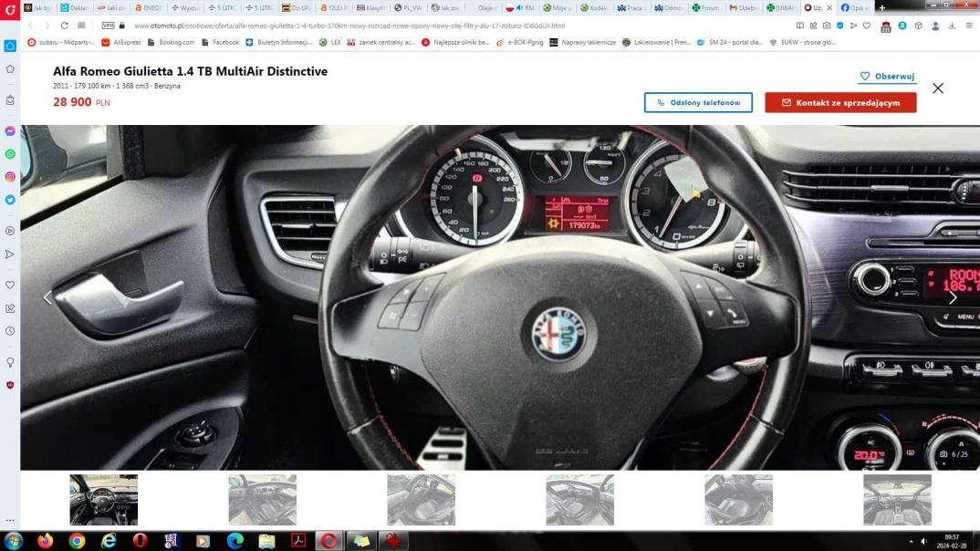Show next photo with right arrow
Image resolution: width=980 pixels, height=551 pixels.
(x=953, y=298)
